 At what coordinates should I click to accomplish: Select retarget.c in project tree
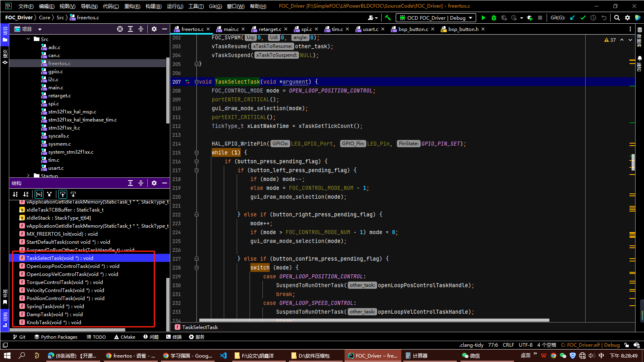pos(59,96)
